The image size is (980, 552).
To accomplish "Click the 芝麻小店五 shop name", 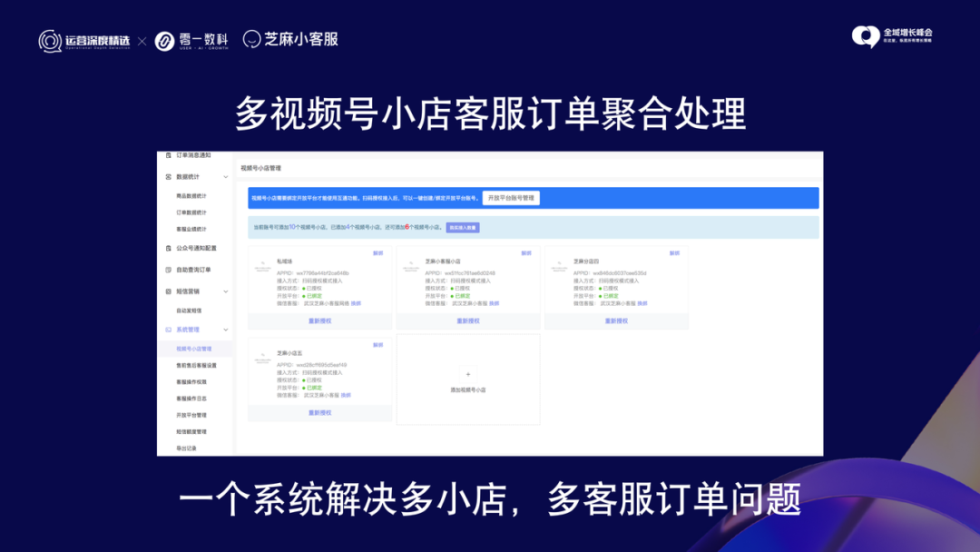I will 289,353.
